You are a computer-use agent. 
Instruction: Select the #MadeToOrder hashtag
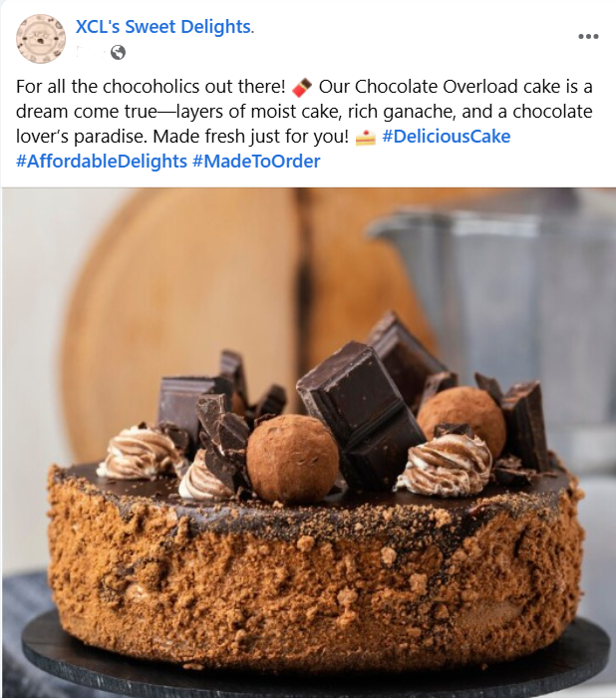(x=256, y=162)
